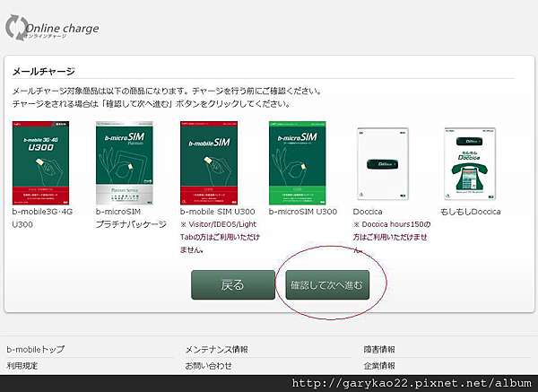Click the もしもしDoccica product label
This screenshot has width=538, height=392.
coord(471,212)
